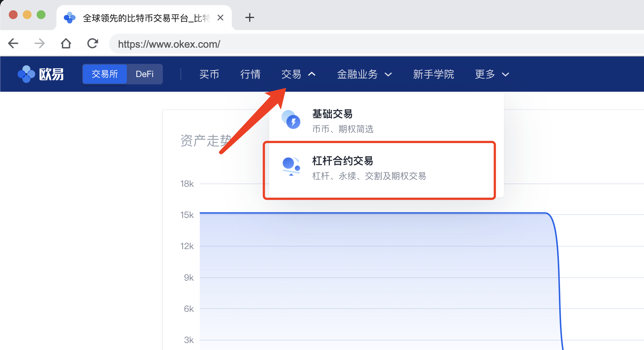The height and width of the screenshot is (350, 644).
Task: Click the 资产走势 chart title
Action: 206,141
